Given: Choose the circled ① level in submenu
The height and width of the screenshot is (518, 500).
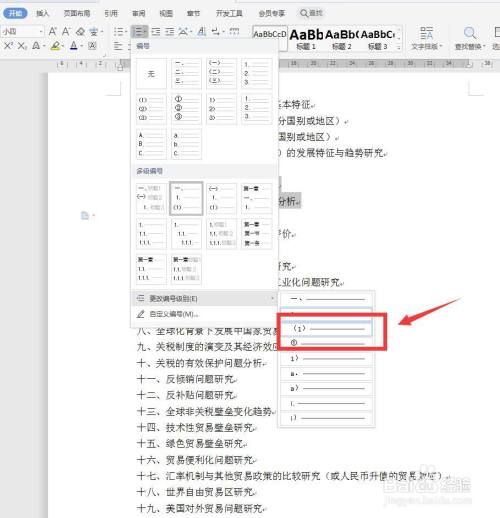Looking at the screenshot, I should pos(326,343).
